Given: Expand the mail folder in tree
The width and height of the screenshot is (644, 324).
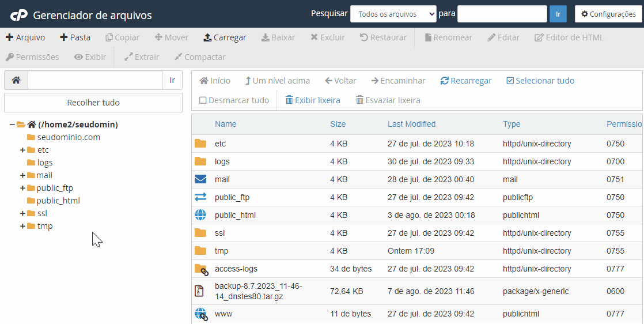Looking at the screenshot, I should click(23, 176).
